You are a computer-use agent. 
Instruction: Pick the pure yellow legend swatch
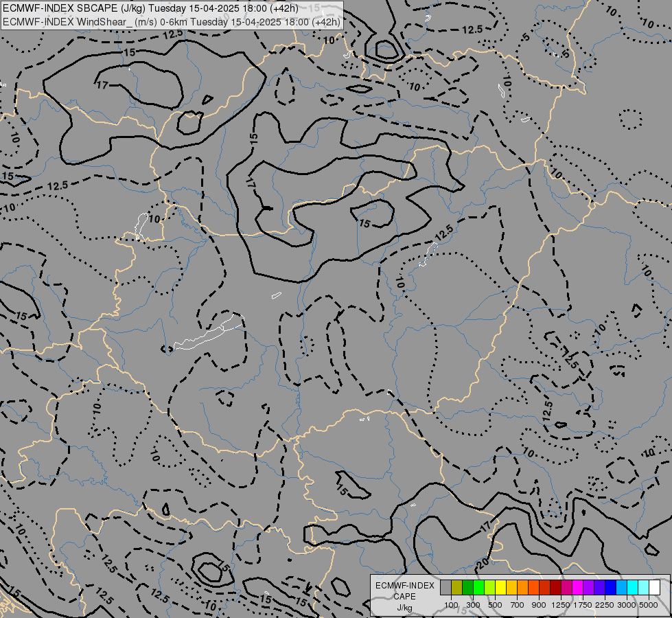(500, 588)
